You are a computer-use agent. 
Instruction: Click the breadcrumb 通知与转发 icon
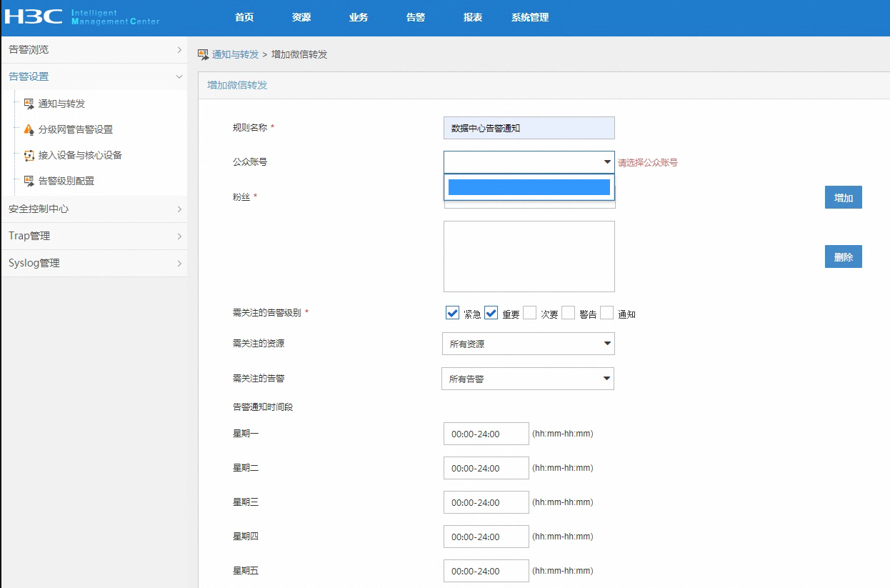pyautogui.click(x=203, y=54)
